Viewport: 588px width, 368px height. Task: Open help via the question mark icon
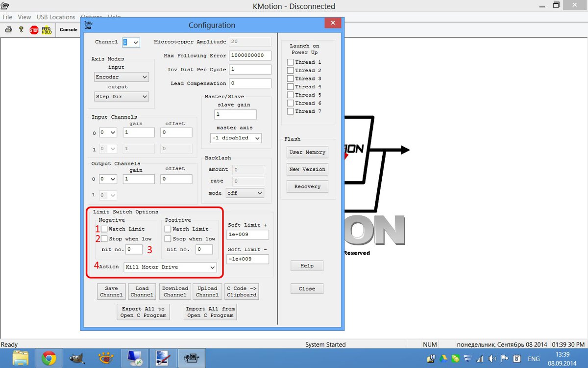click(x=21, y=30)
